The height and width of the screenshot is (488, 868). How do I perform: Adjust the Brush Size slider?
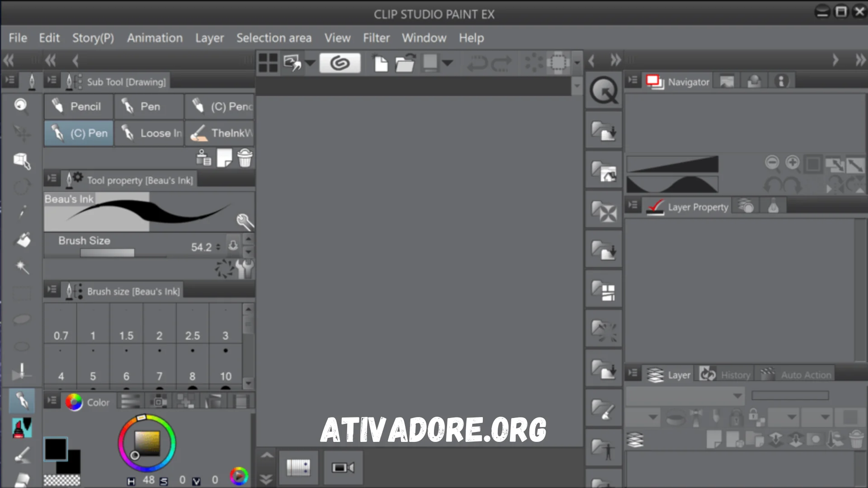click(x=108, y=252)
